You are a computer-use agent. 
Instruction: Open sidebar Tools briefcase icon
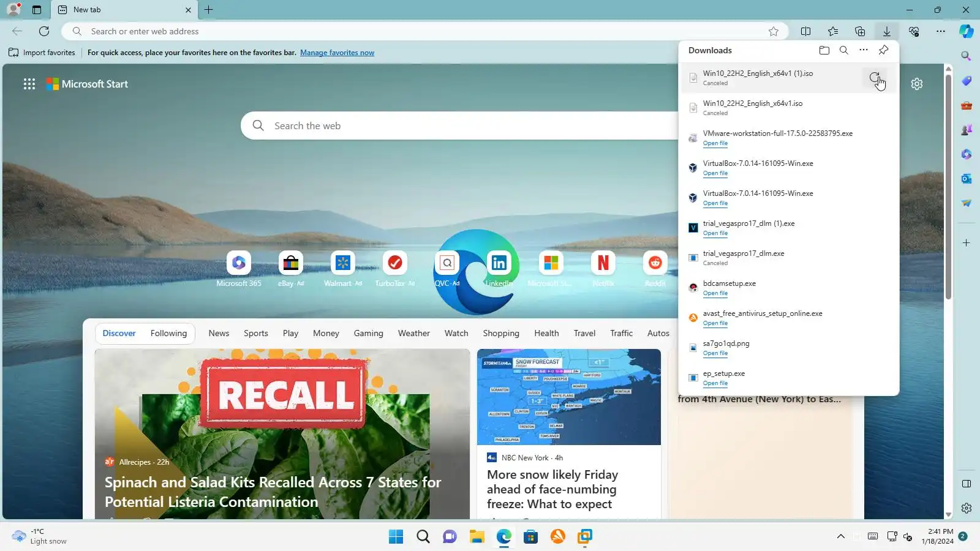(x=967, y=105)
